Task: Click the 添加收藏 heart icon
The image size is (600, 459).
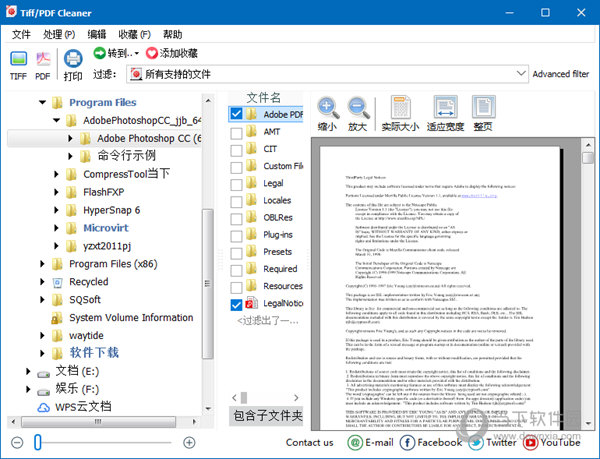Action: [x=152, y=53]
